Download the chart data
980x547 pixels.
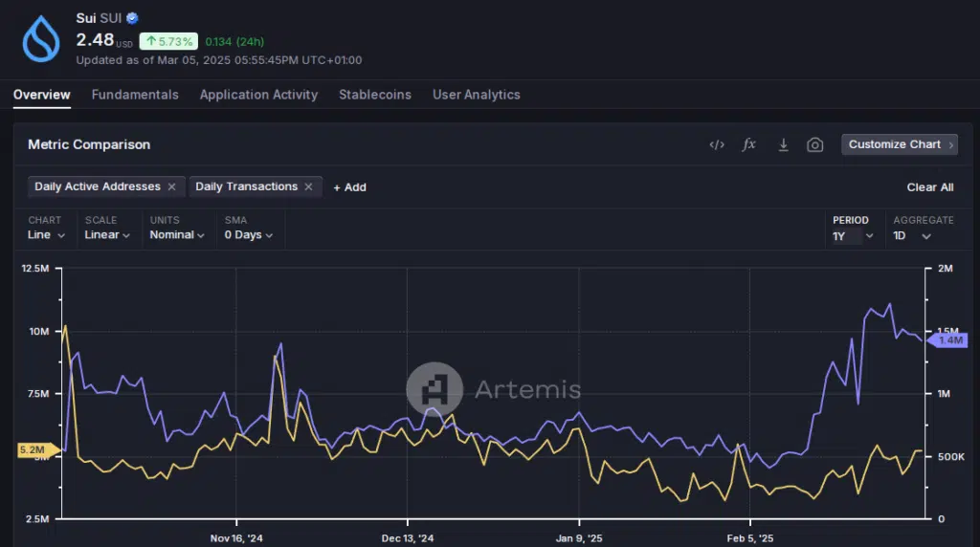tap(783, 144)
